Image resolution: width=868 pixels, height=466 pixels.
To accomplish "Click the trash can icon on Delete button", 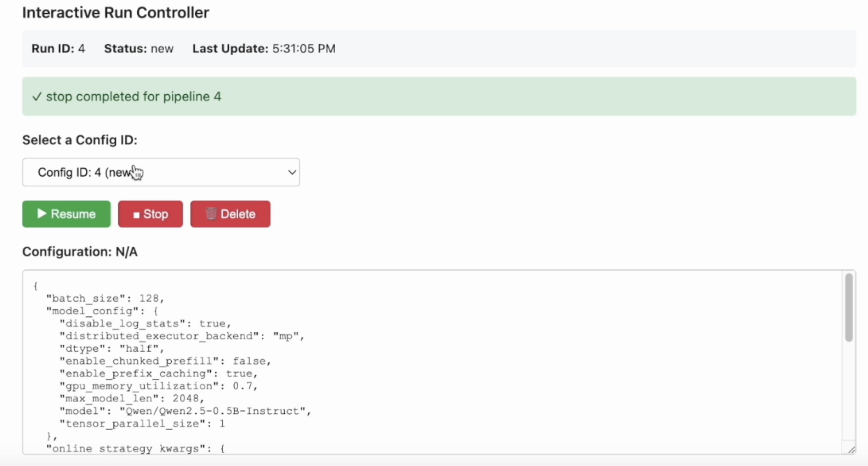I will tap(211, 214).
